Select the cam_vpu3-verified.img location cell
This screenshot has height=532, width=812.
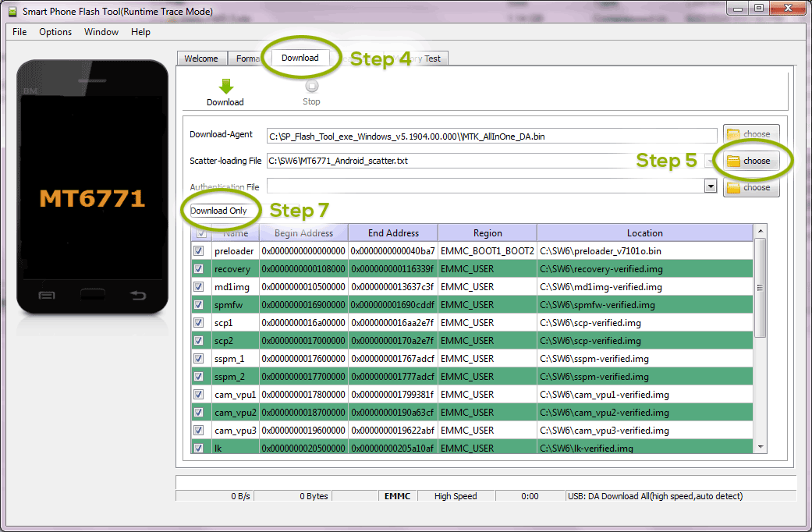(645, 430)
